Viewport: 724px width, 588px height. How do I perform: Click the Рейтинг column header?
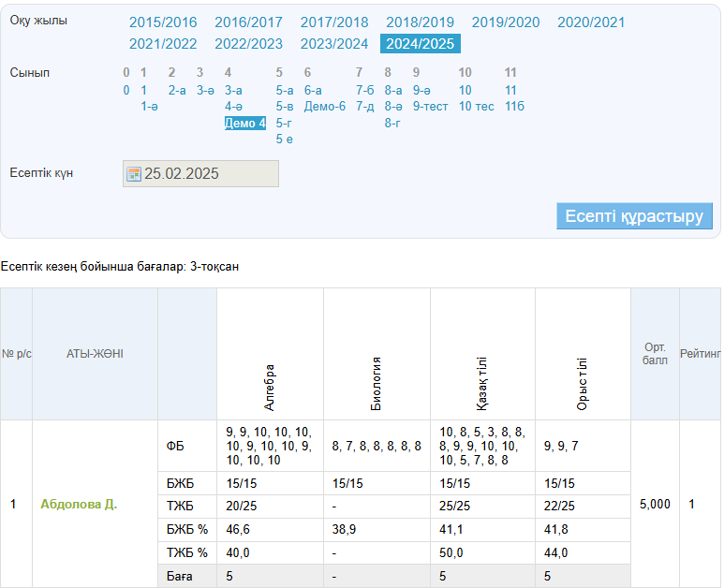[x=700, y=354]
